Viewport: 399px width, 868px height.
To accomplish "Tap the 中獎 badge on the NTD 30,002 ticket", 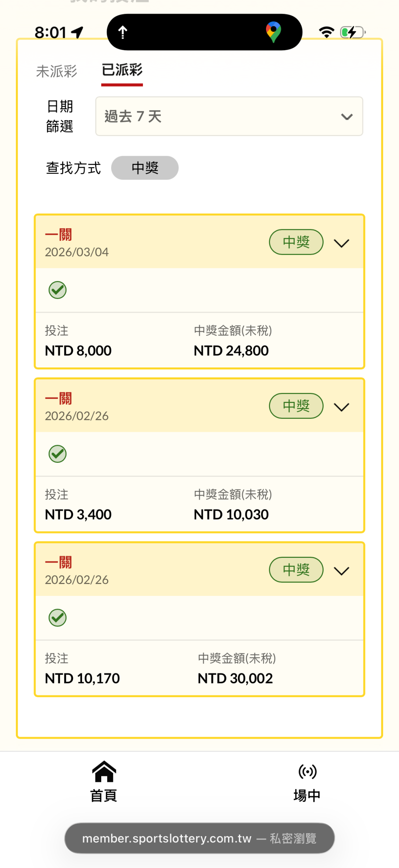I will coord(296,570).
